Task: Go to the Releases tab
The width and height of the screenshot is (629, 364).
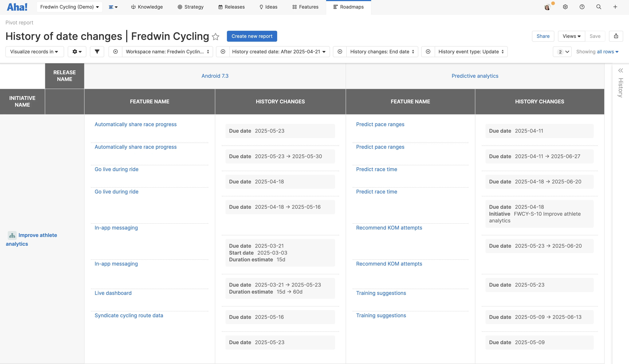Action: click(x=231, y=7)
